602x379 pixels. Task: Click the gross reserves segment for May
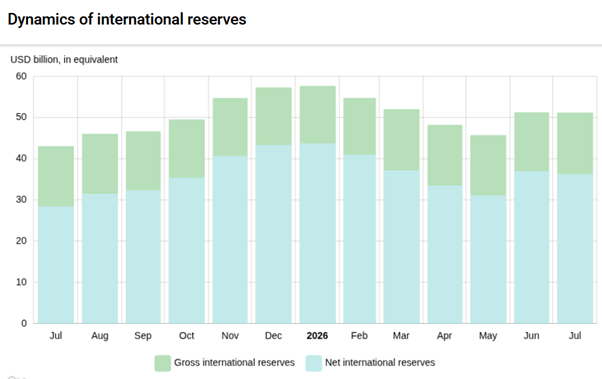(x=488, y=165)
